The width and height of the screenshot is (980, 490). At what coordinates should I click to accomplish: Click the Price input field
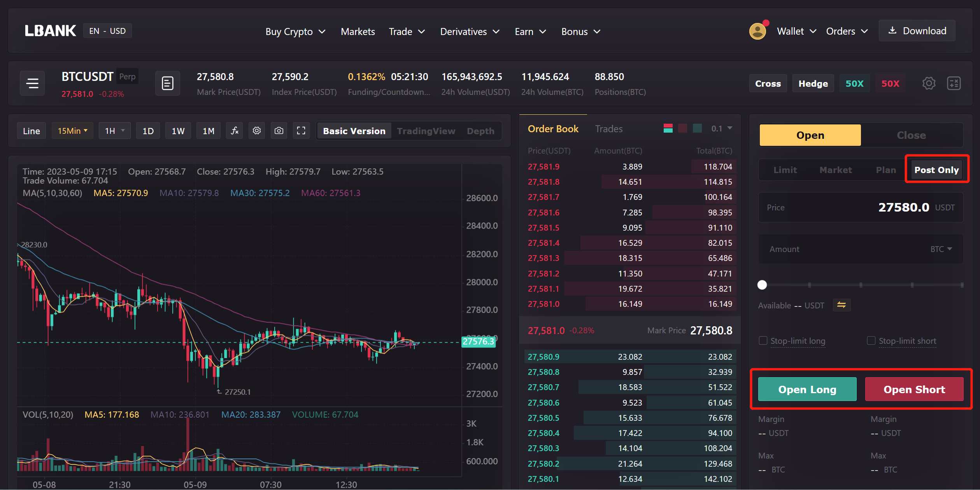pos(861,207)
